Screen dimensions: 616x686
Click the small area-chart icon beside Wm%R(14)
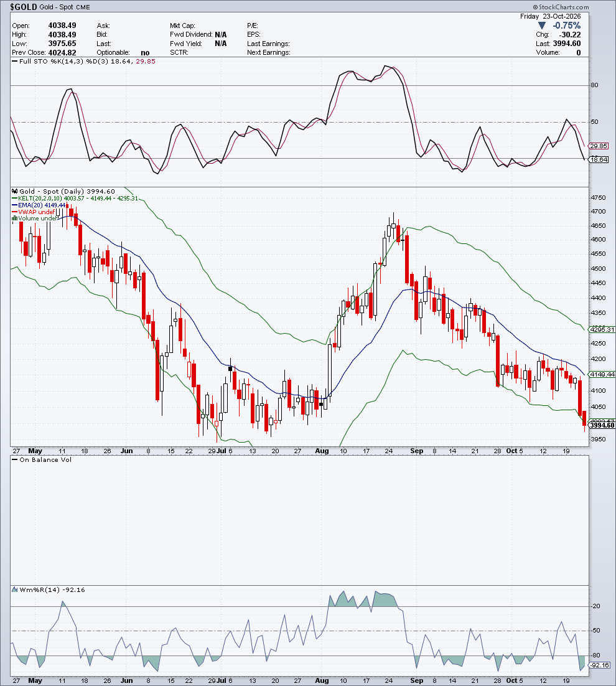(15, 590)
